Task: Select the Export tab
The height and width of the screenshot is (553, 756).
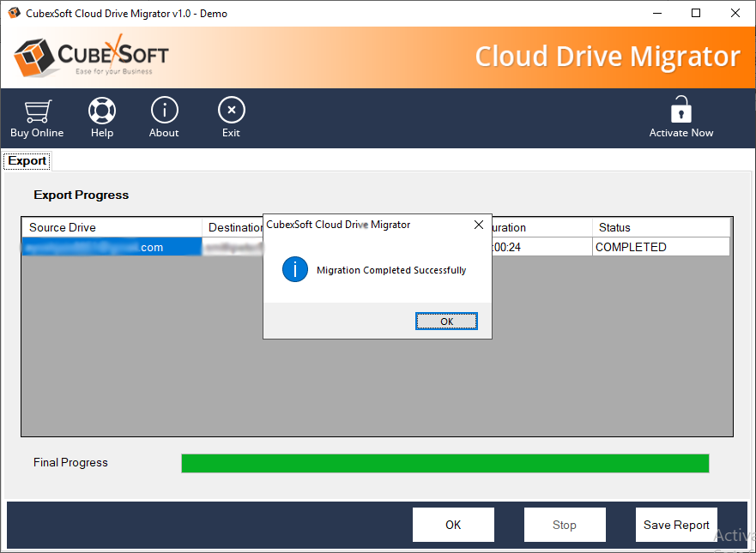Action: 27,161
